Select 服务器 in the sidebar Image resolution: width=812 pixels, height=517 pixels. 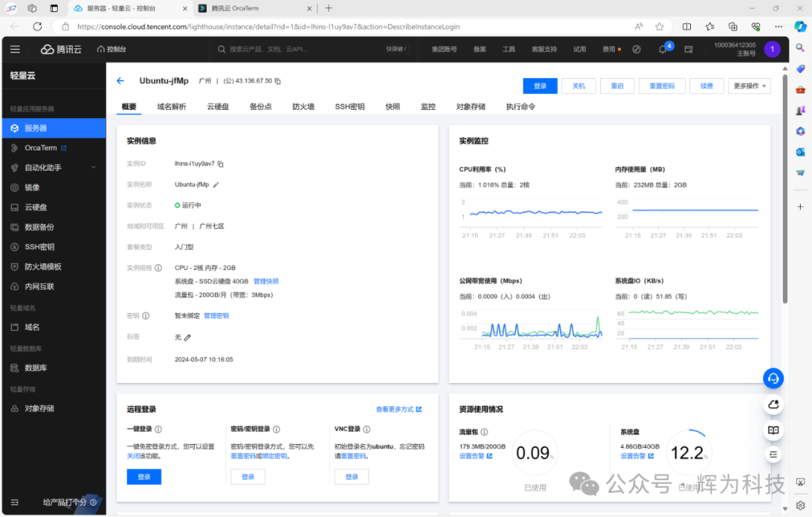(35, 127)
